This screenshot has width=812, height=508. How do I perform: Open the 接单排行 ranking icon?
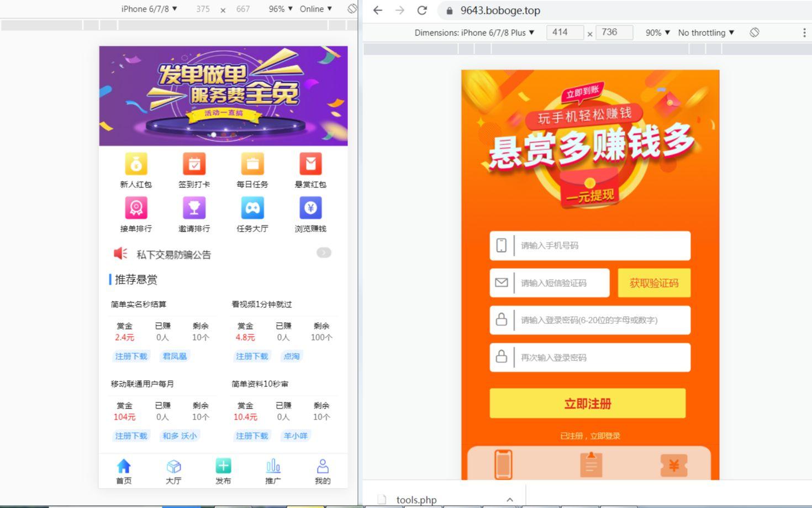136,208
